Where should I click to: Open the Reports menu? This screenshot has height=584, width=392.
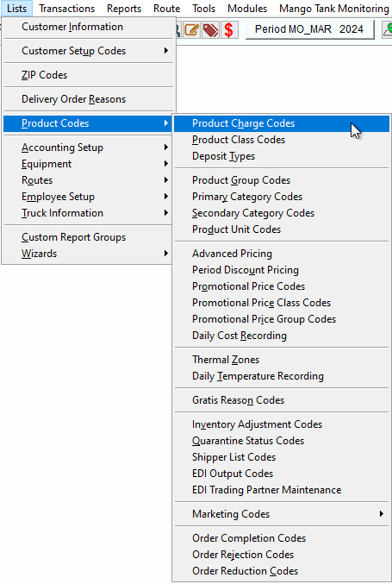[124, 8]
